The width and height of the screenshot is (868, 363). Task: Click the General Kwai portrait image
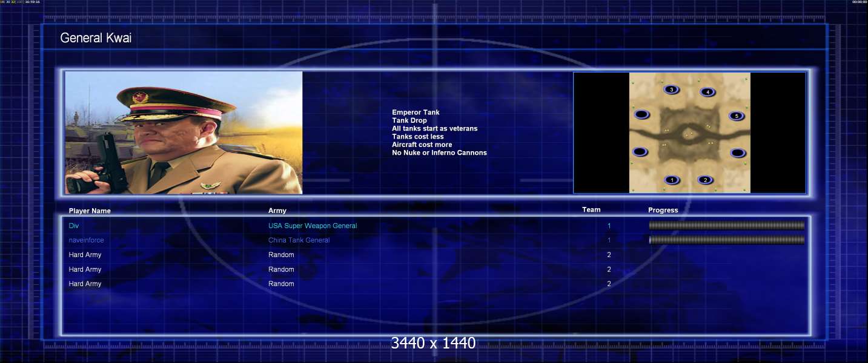pos(184,132)
